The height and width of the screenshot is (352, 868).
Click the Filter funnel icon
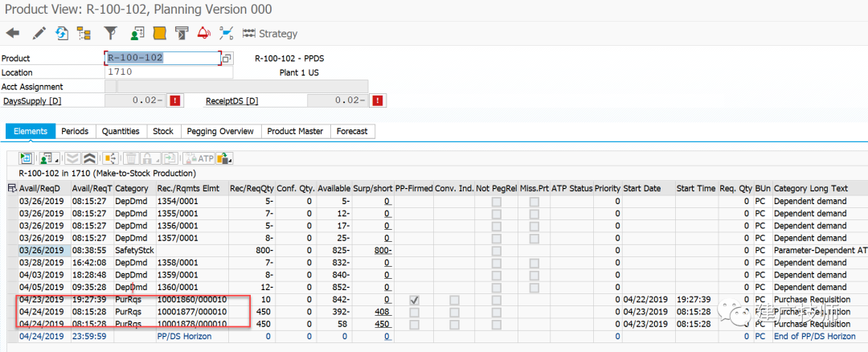click(x=111, y=33)
